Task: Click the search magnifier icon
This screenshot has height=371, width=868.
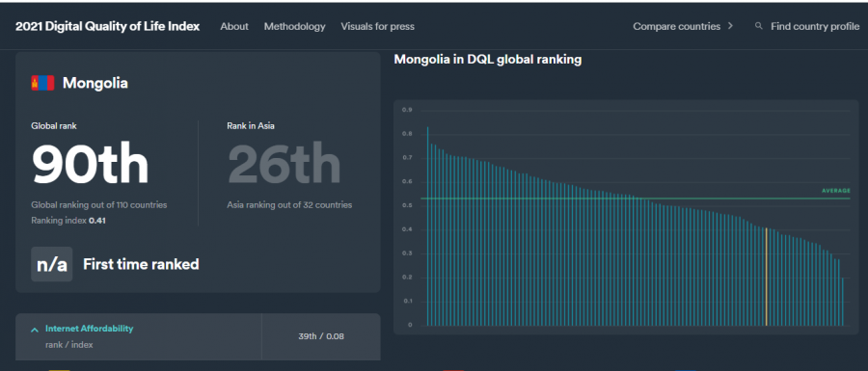Action: [758, 26]
